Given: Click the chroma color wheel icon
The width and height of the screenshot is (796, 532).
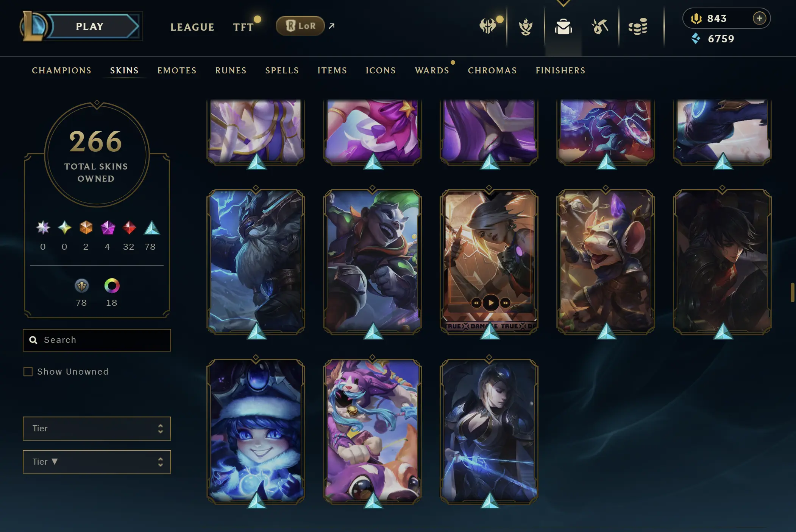Looking at the screenshot, I should [x=112, y=286].
